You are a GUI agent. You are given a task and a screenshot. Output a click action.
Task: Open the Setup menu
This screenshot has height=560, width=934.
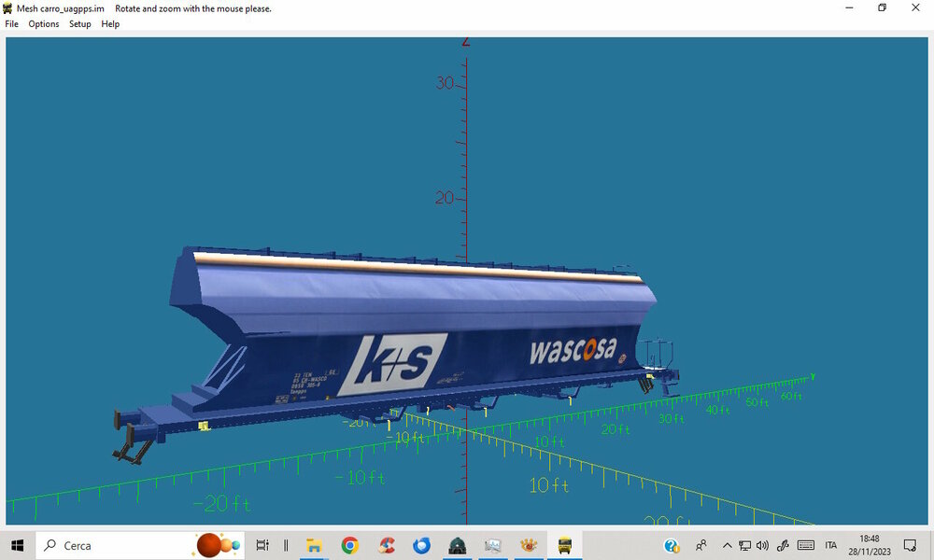pyautogui.click(x=79, y=24)
